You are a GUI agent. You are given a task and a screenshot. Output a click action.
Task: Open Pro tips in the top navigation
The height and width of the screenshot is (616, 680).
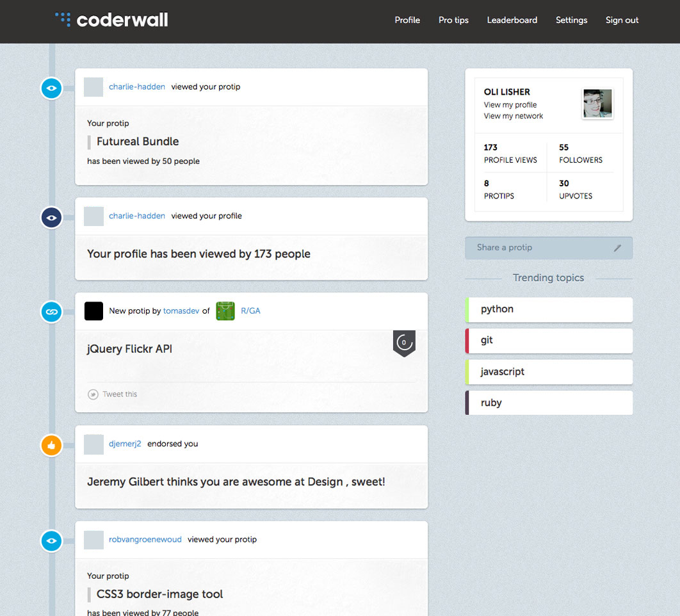[453, 20]
